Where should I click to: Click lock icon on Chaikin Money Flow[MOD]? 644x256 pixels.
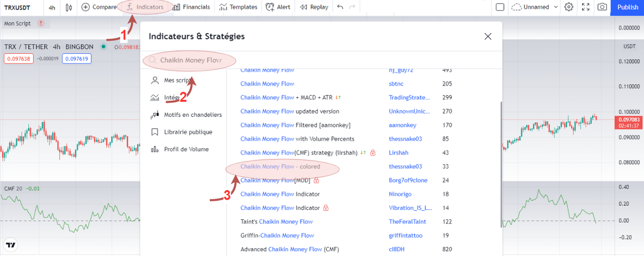316,180
